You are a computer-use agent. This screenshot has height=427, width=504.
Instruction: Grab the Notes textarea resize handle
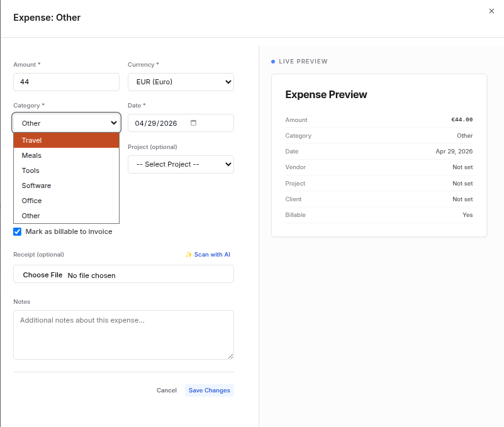pyautogui.click(x=230, y=356)
